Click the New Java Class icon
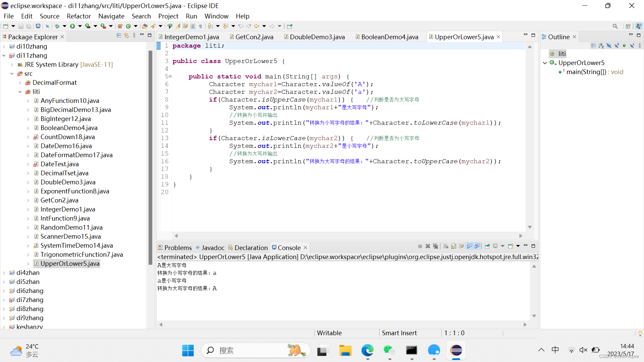The image size is (644, 362). click(x=128, y=26)
